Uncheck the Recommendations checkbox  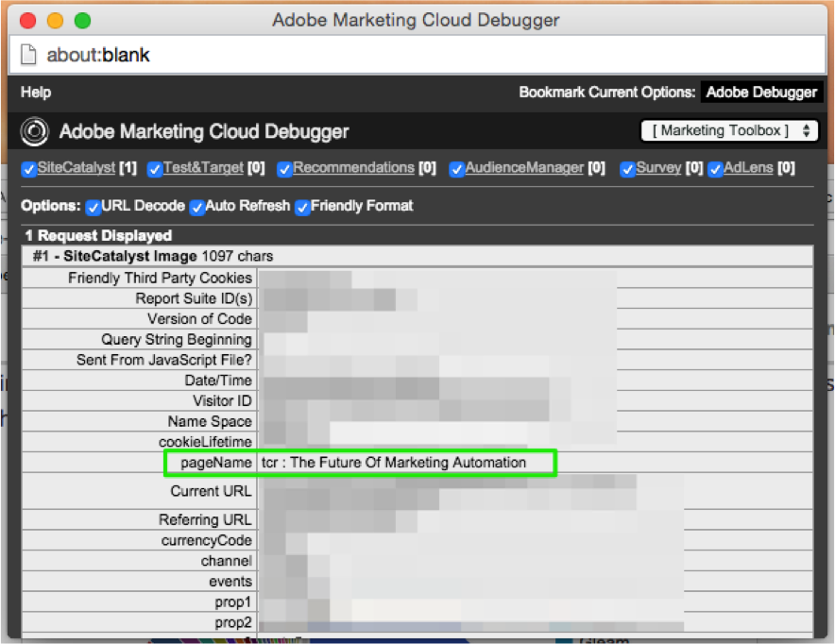[x=284, y=169]
